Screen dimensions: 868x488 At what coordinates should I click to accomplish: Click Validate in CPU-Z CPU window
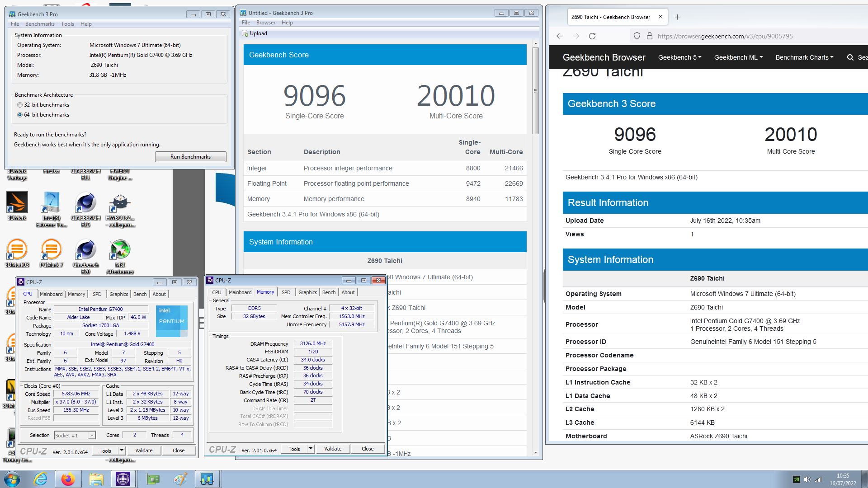(144, 450)
